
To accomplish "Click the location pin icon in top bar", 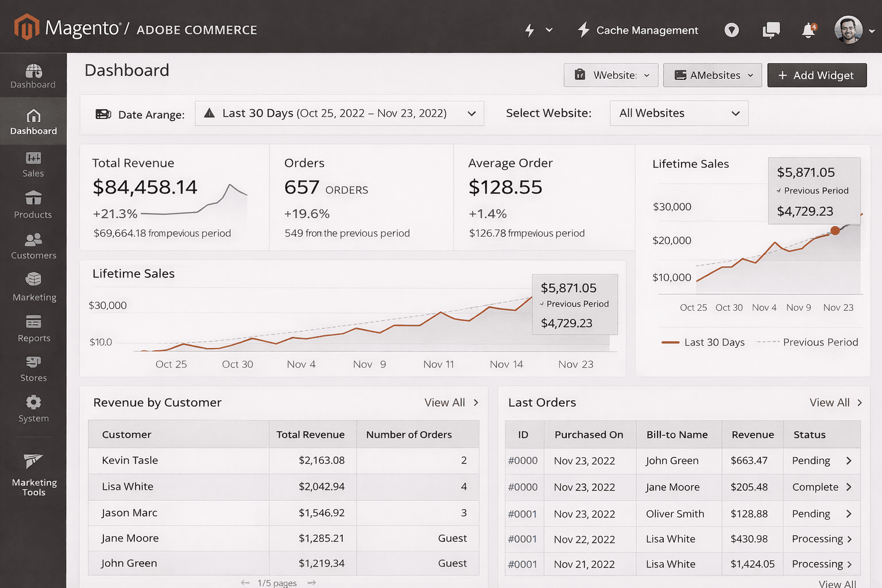I will (x=732, y=30).
